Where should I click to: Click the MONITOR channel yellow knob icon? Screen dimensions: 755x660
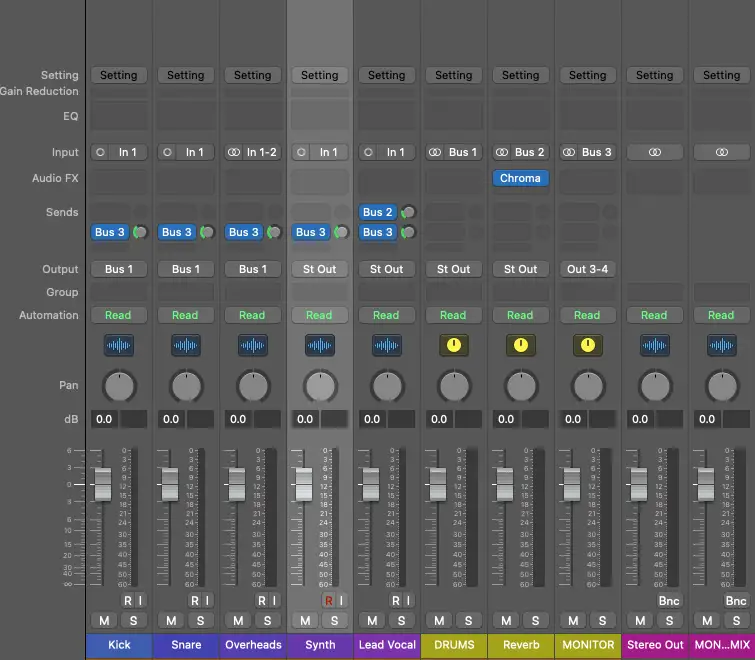pos(587,345)
